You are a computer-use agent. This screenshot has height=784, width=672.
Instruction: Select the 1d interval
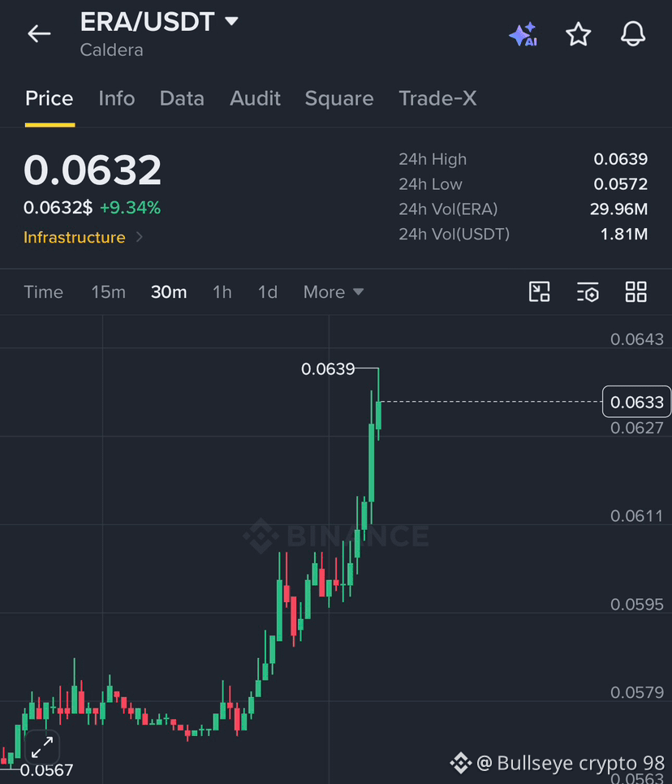pyautogui.click(x=268, y=292)
